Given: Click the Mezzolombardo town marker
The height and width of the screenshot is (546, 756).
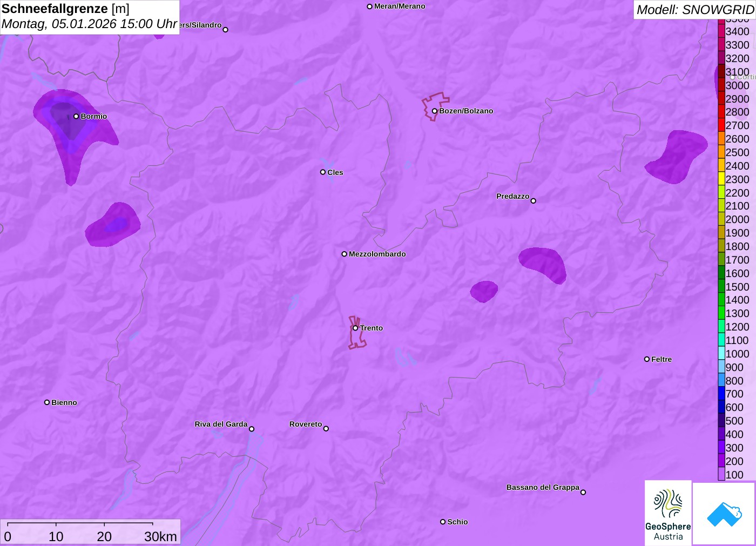Looking at the screenshot, I should coord(345,254).
